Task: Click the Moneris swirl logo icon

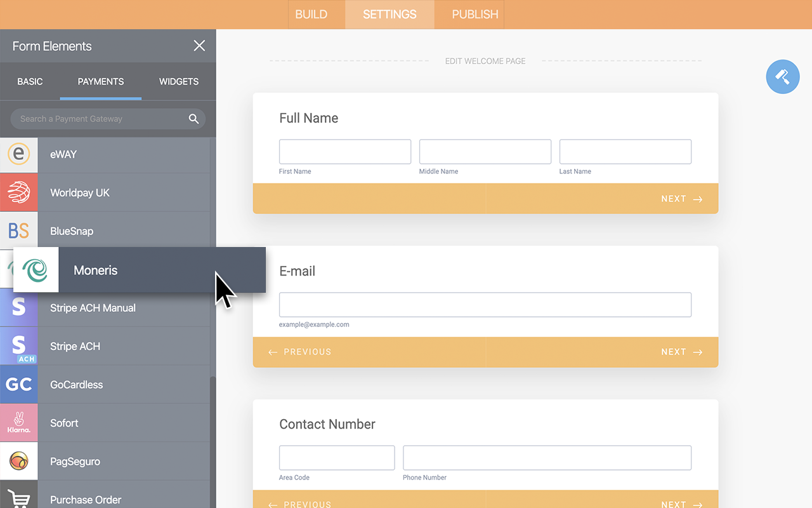Action: (36, 270)
